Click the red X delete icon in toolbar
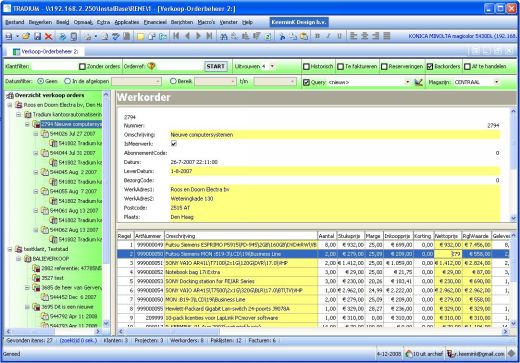Image resolution: width=520 pixels, height=363 pixels. click(49, 36)
